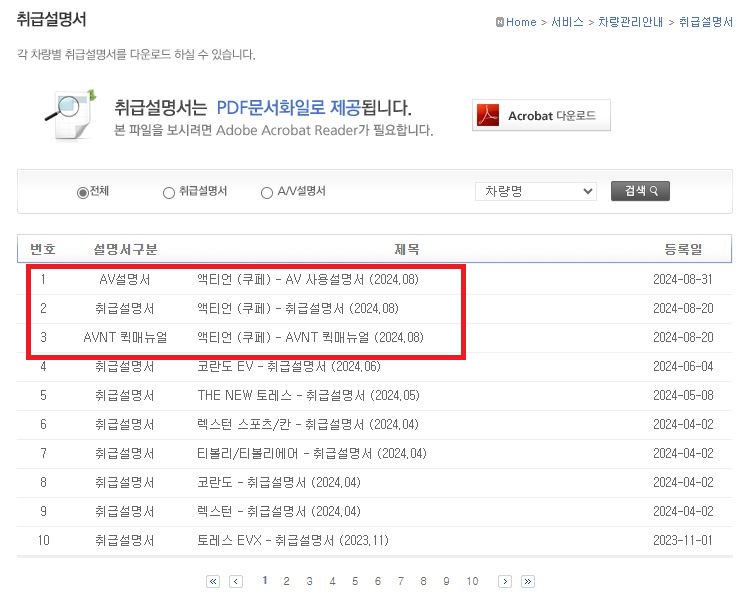Click the 차량관리안내 breadcrumb link
This screenshot has height=600, width=745.
[630, 22]
